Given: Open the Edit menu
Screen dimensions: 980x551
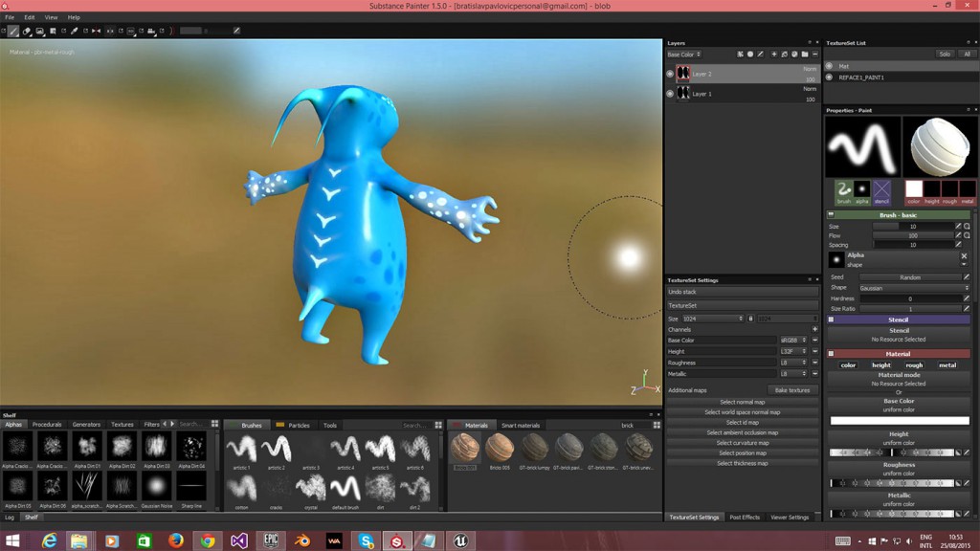Looking at the screenshot, I should (x=30, y=17).
